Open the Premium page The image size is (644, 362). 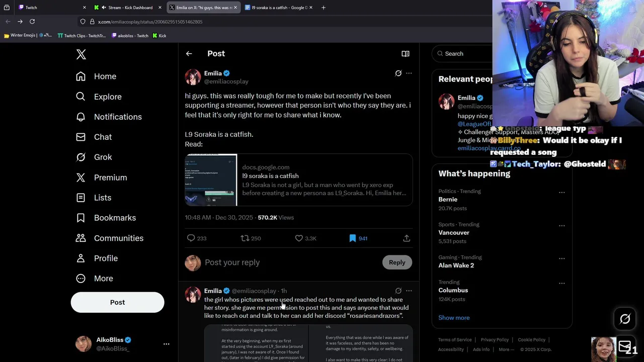coord(101,177)
